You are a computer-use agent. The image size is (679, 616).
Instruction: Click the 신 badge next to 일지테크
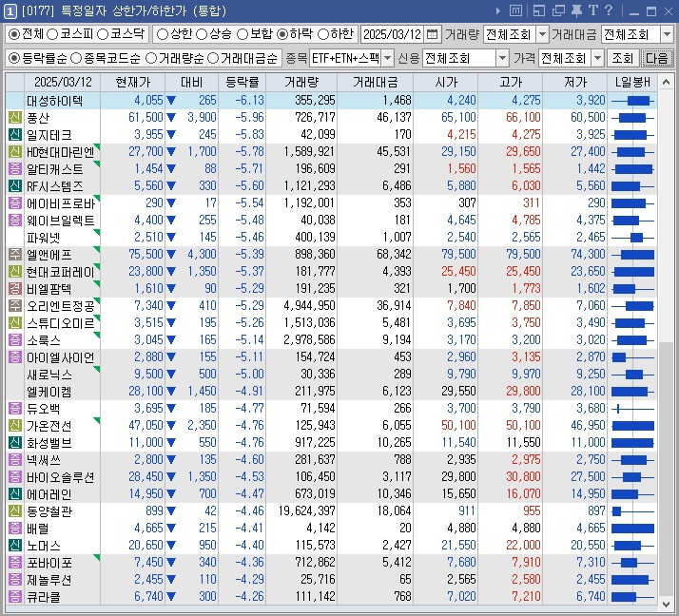pos(14,135)
